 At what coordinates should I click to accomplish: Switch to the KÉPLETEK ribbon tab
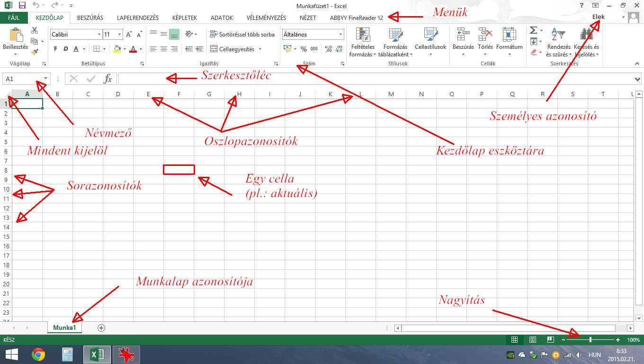click(x=185, y=18)
